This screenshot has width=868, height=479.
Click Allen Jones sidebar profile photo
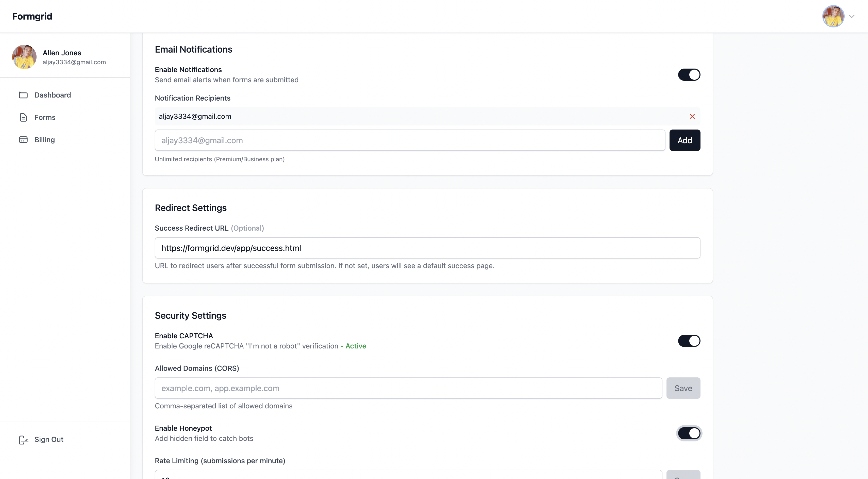24,57
